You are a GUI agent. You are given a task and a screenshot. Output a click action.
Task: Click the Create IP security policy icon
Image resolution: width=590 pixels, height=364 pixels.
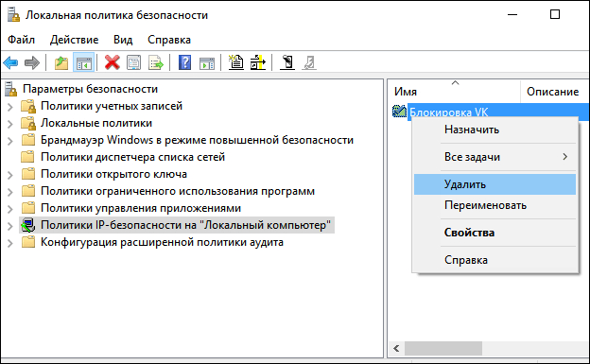coord(236,62)
